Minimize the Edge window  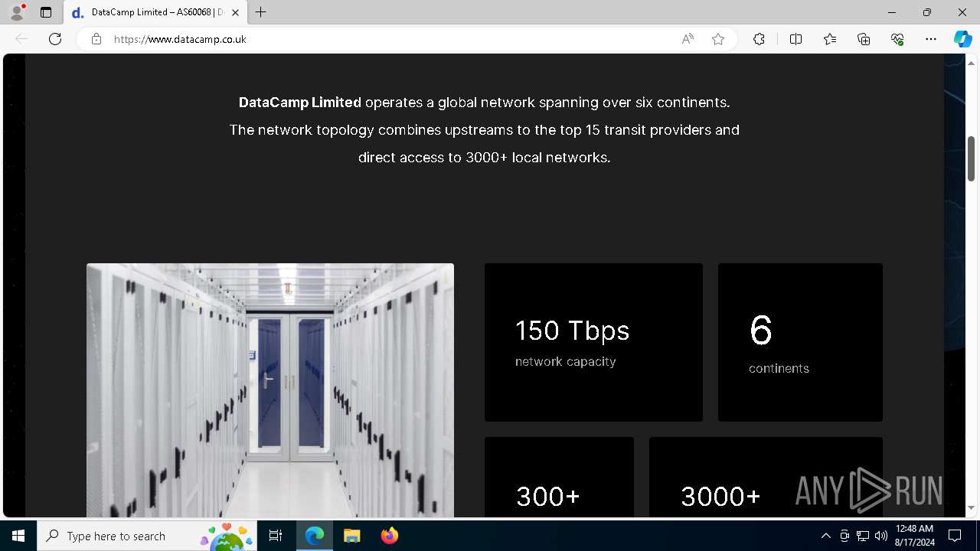[x=892, y=12]
